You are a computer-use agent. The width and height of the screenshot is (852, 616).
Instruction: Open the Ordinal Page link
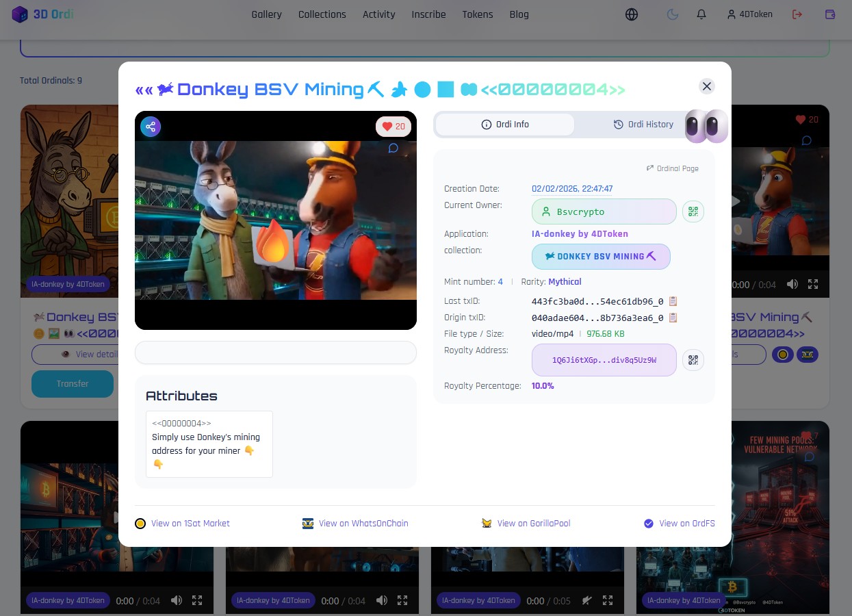673,168
